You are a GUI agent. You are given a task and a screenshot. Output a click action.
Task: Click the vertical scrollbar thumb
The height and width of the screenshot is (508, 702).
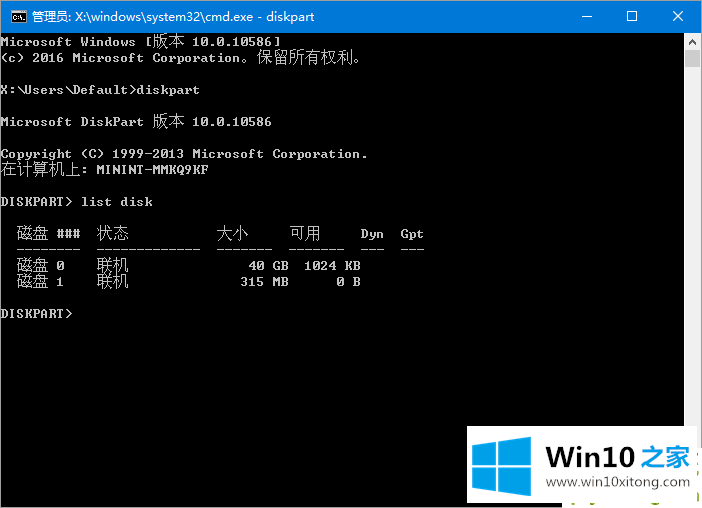pyautogui.click(x=692, y=59)
